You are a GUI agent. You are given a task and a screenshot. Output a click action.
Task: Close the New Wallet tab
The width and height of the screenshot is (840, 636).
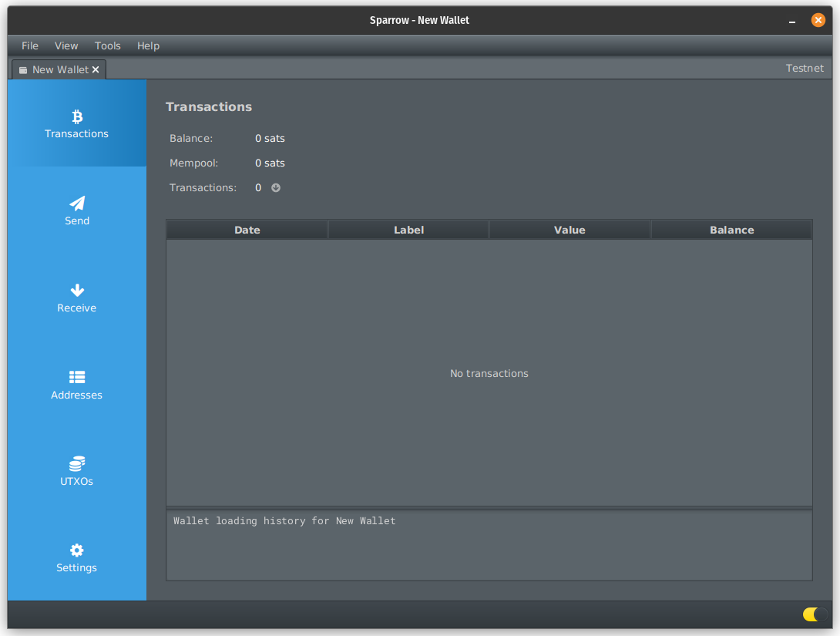coord(96,69)
